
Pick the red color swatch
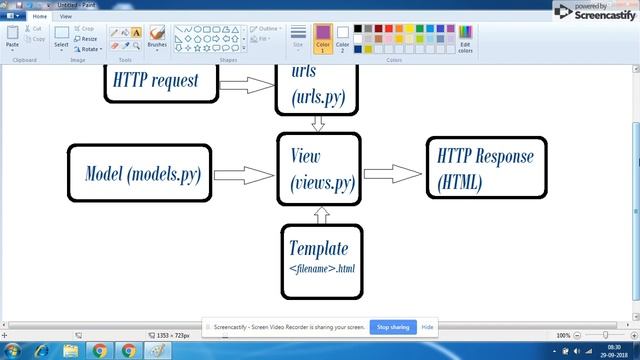389,28
